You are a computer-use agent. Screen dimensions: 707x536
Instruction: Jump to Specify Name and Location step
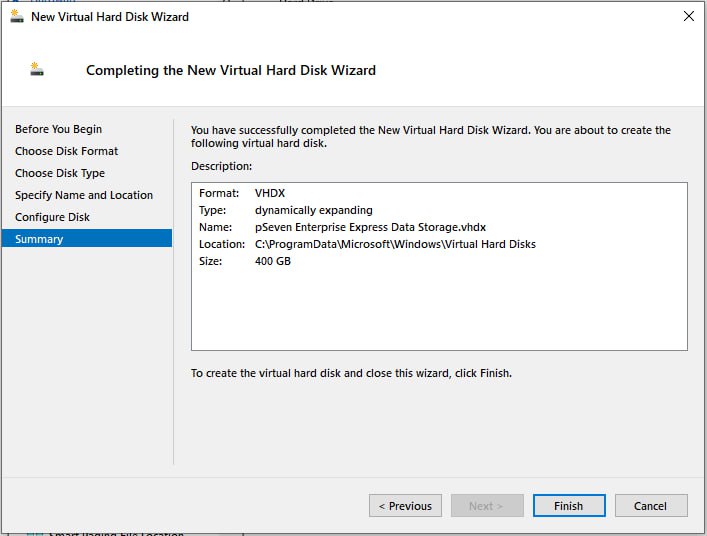[x=84, y=195]
